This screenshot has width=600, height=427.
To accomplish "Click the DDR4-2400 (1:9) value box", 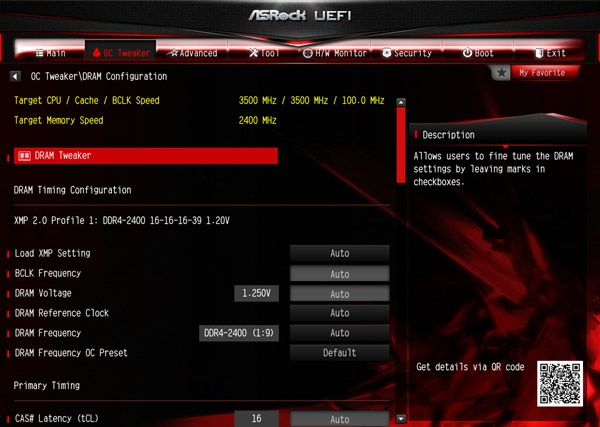I will [239, 333].
